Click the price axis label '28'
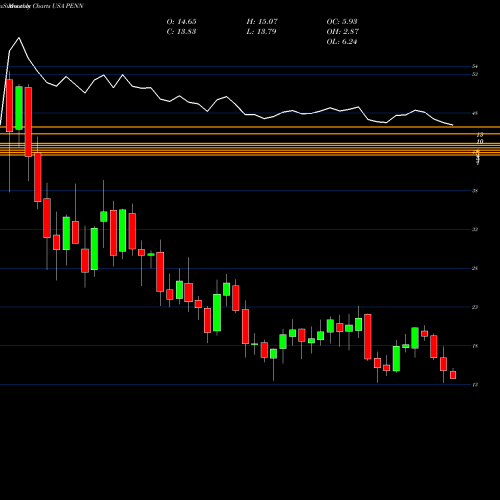The width and height of the screenshot is (500, 500). pyautogui.click(x=475, y=268)
